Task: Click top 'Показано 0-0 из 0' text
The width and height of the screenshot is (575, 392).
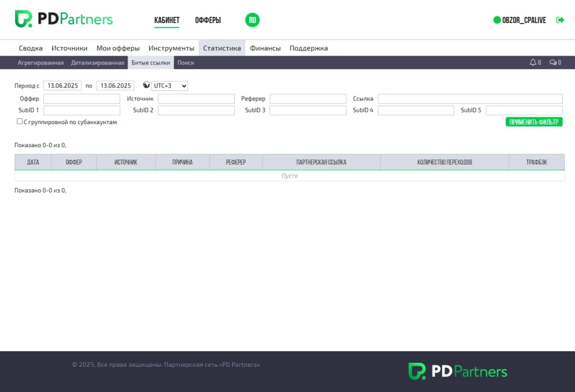Action: (x=40, y=145)
